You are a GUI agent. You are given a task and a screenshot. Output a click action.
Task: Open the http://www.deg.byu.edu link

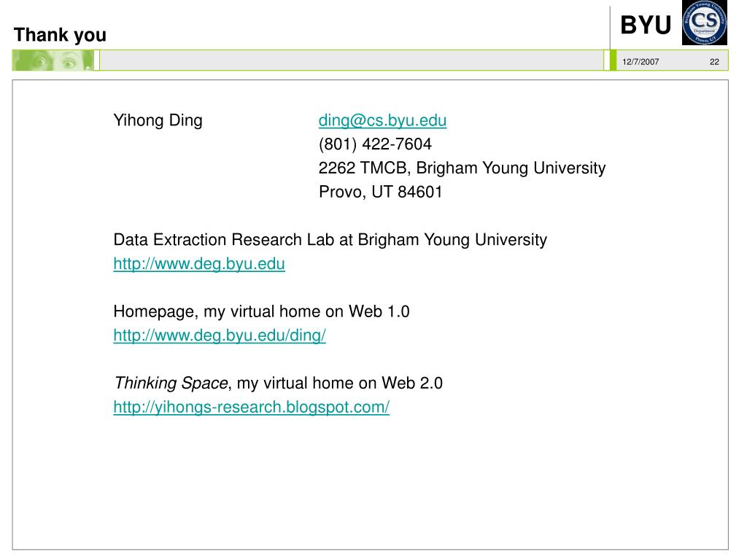[199, 264]
